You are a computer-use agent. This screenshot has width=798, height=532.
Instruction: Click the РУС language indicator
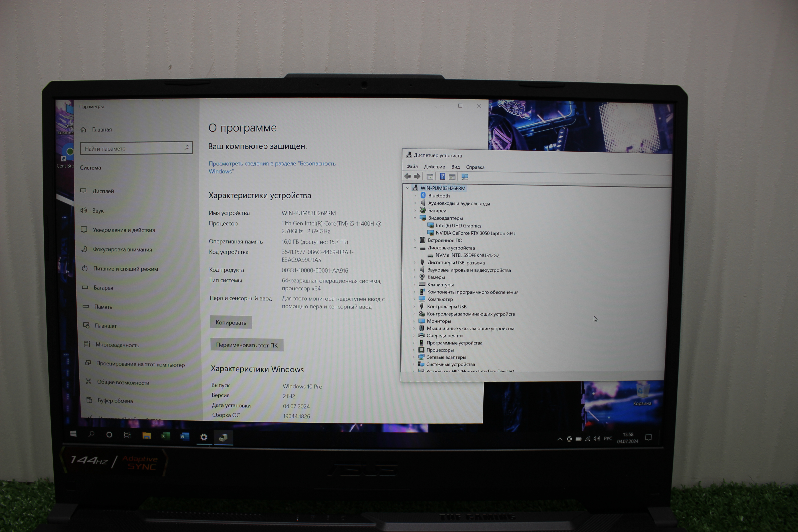click(608, 438)
